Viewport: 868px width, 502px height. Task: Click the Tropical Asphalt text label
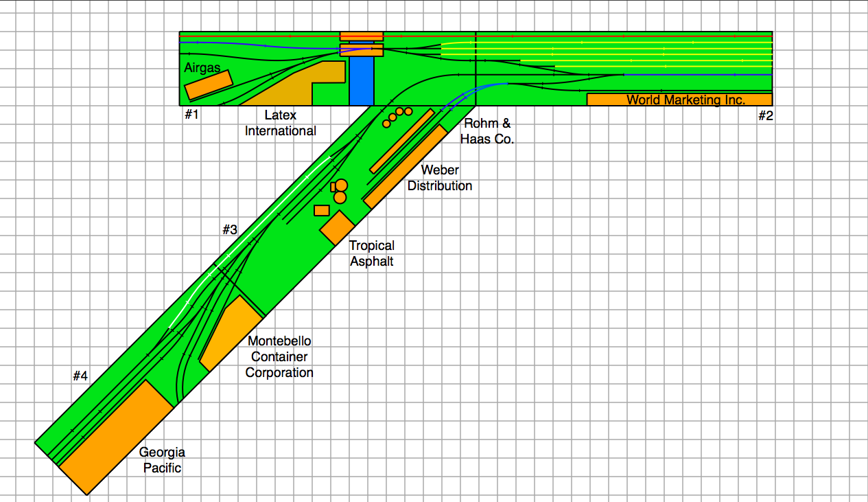tap(372, 253)
